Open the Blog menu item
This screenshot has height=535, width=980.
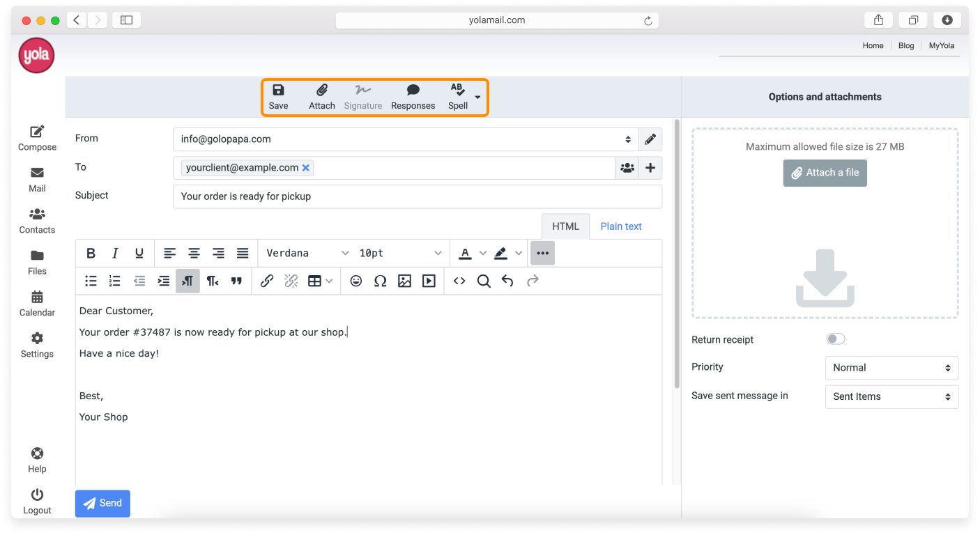[906, 45]
